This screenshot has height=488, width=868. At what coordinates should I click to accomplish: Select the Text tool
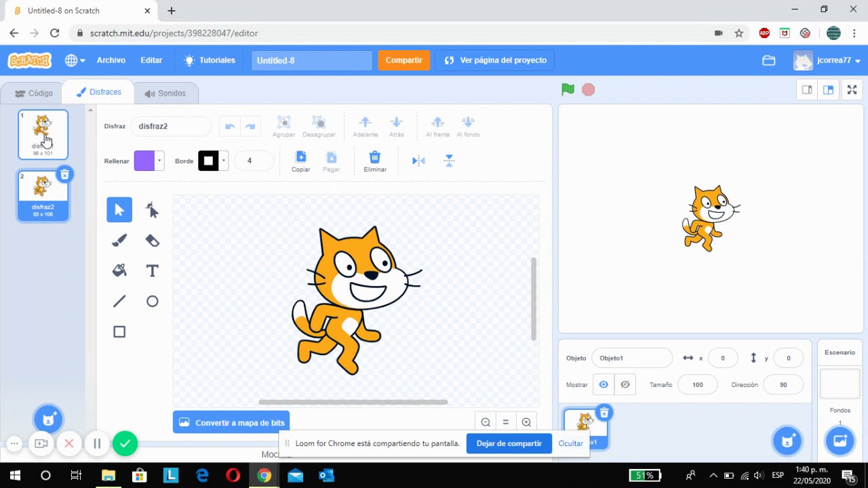152,270
